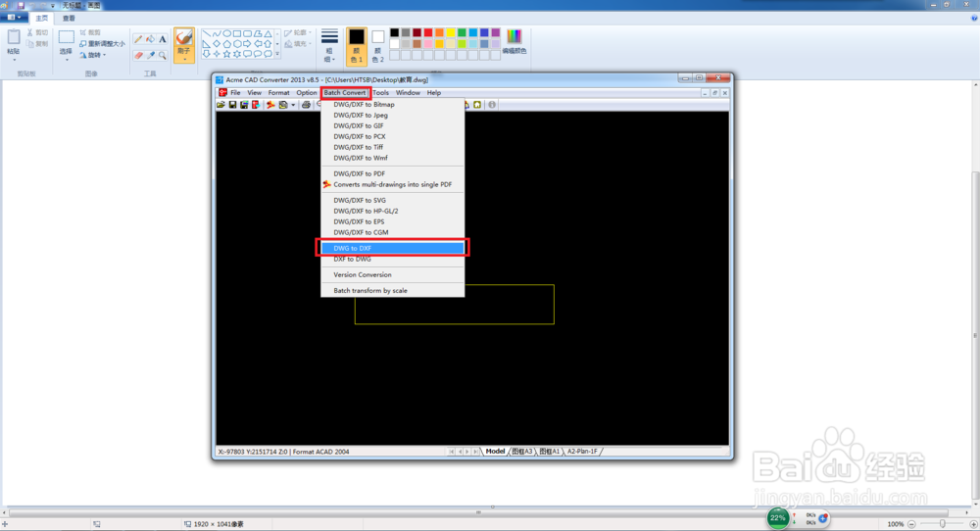Click Paint's Cut (剪切) button
This screenshot has height=531, width=980.
pos(37,32)
